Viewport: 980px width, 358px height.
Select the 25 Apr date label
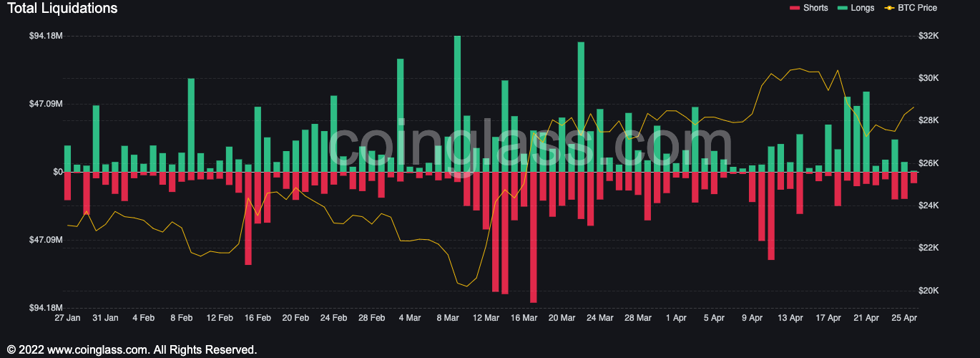905,318
